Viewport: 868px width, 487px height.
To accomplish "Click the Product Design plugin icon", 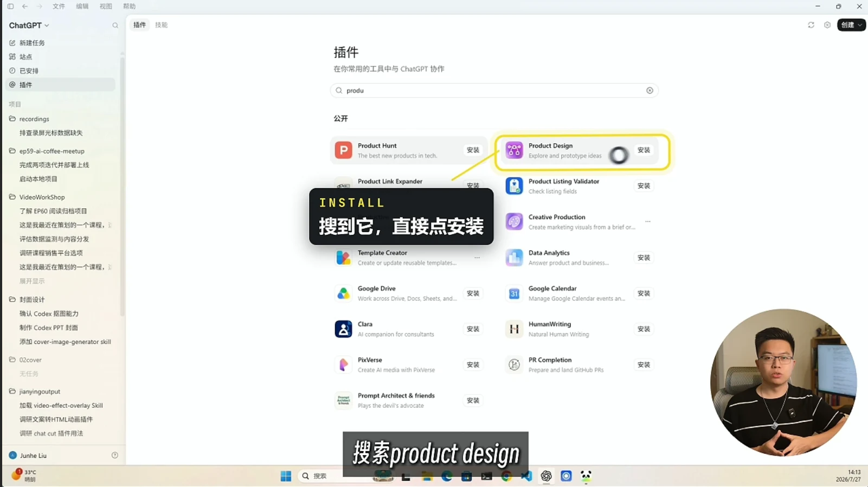I will [514, 150].
